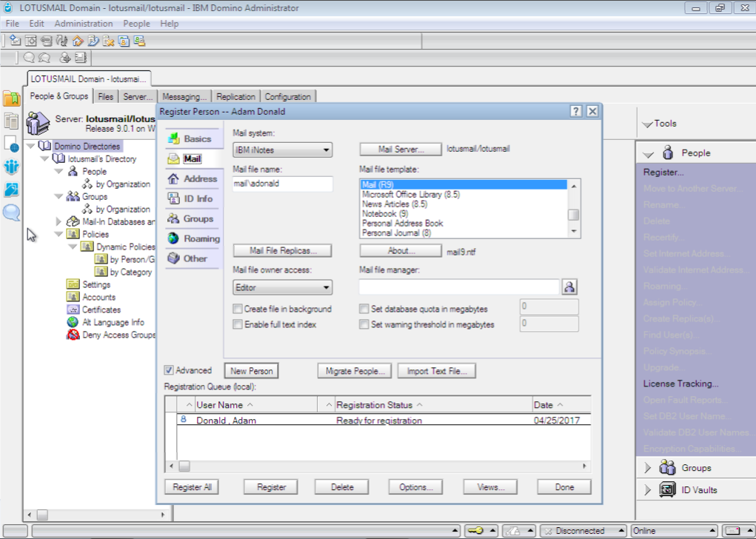
Task: Switch to the Replication tab
Action: [x=235, y=96]
